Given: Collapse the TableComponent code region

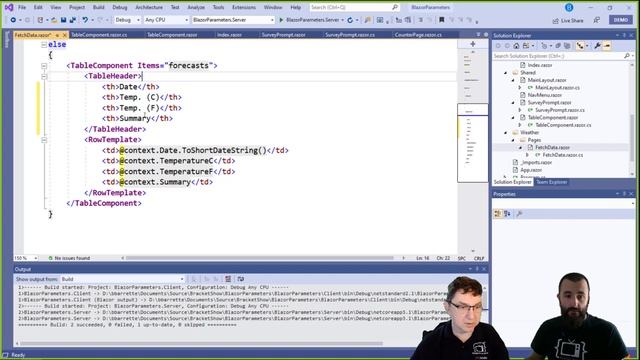Looking at the screenshot, I should pos(44,66).
